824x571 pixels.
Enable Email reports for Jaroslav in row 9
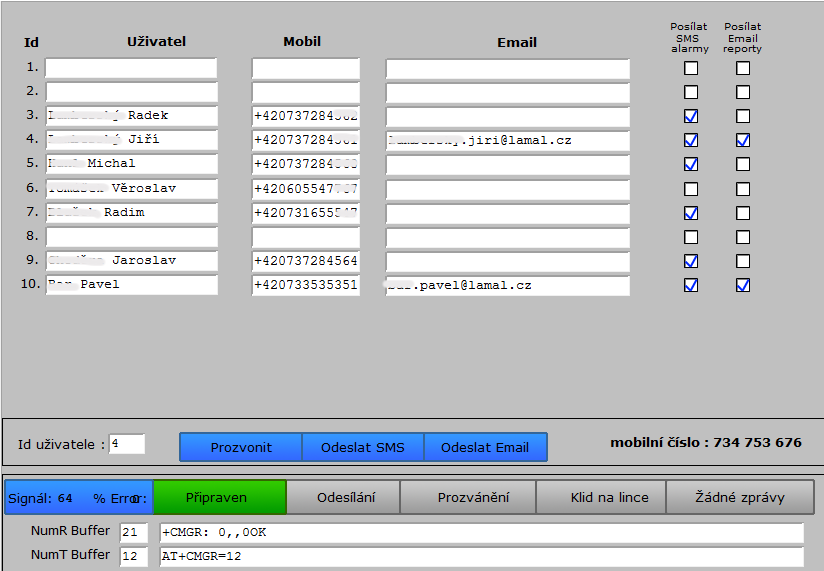[743, 261]
